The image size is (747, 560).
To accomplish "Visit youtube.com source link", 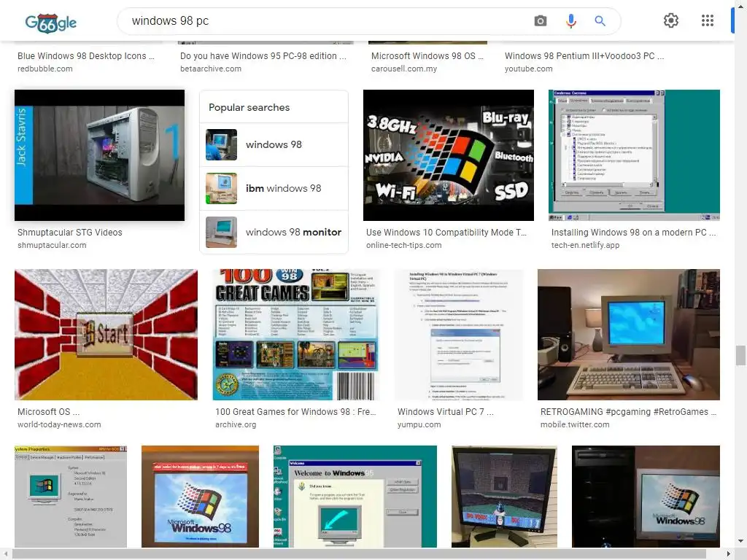I will pyautogui.click(x=528, y=69).
